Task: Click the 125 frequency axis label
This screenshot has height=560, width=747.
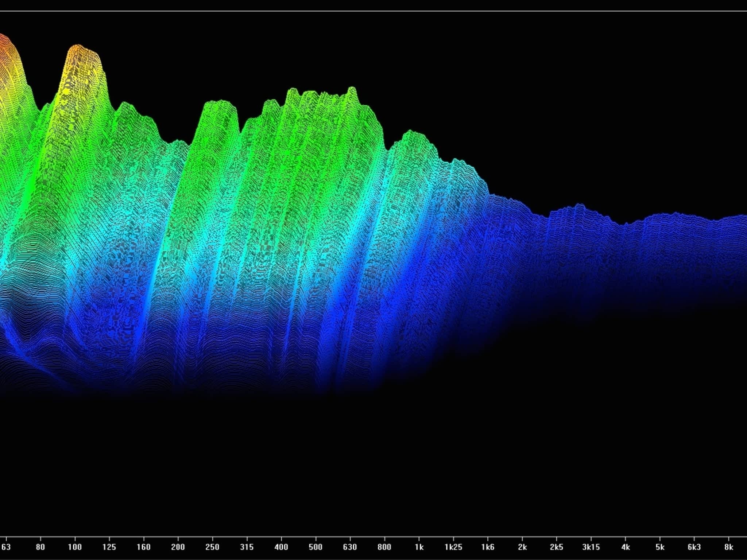Action: [109, 547]
